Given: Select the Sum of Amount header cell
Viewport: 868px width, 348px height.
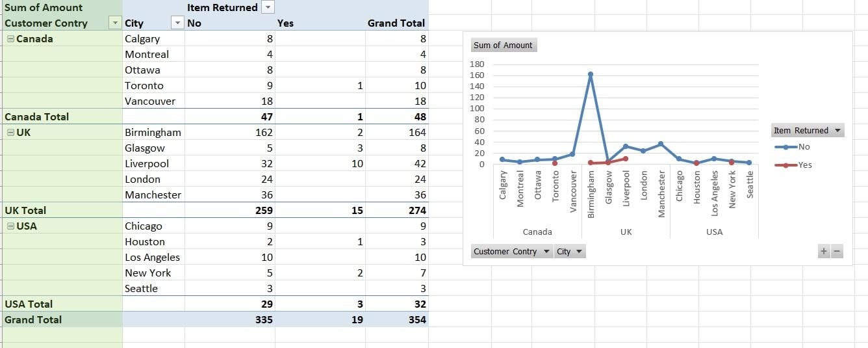Looking at the screenshot, I should click(61, 8).
